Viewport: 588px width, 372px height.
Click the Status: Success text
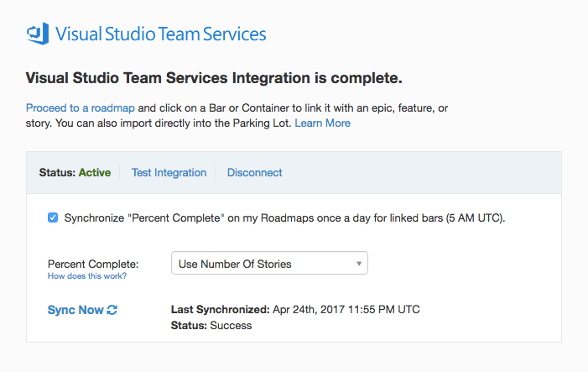pos(211,326)
